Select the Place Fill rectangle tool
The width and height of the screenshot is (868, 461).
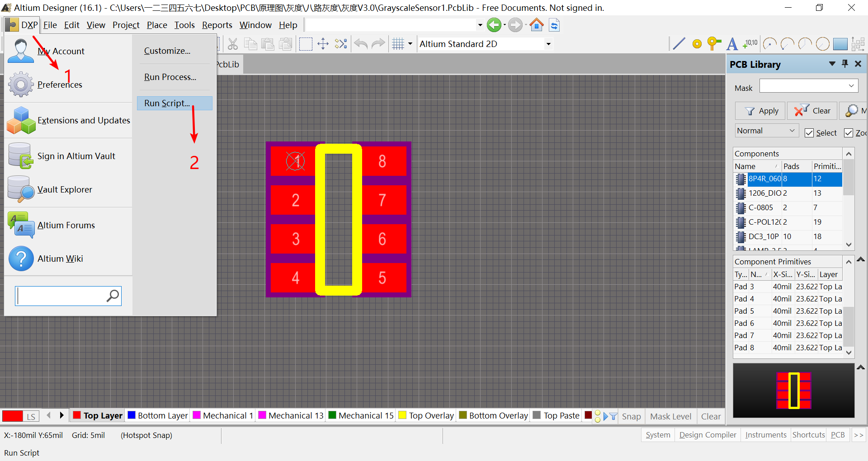pos(840,43)
